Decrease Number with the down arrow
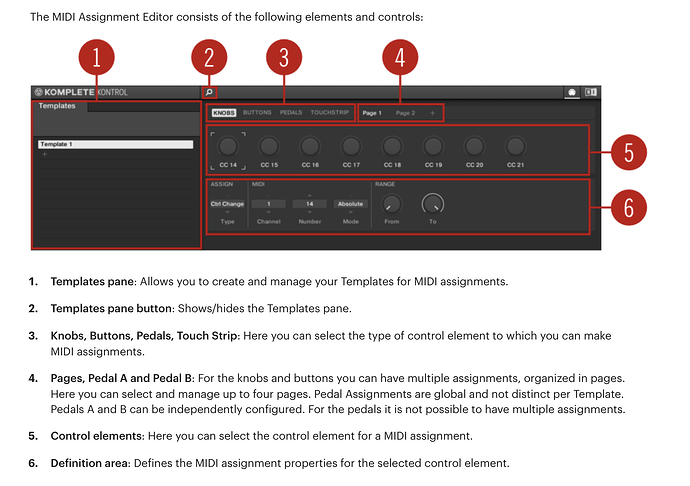The image size is (690, 486). (x=309, y=212)
